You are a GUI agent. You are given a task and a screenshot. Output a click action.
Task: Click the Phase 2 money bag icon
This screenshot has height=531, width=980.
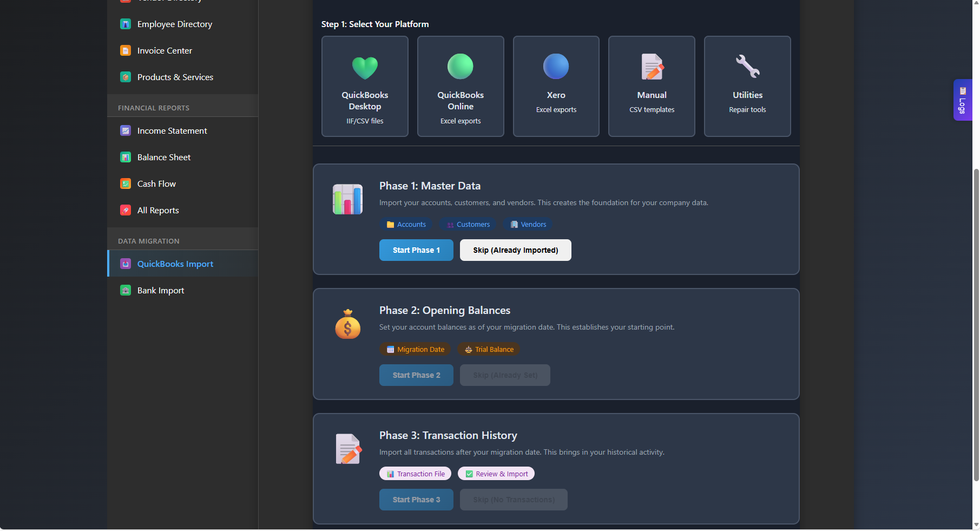coord(348,324)
